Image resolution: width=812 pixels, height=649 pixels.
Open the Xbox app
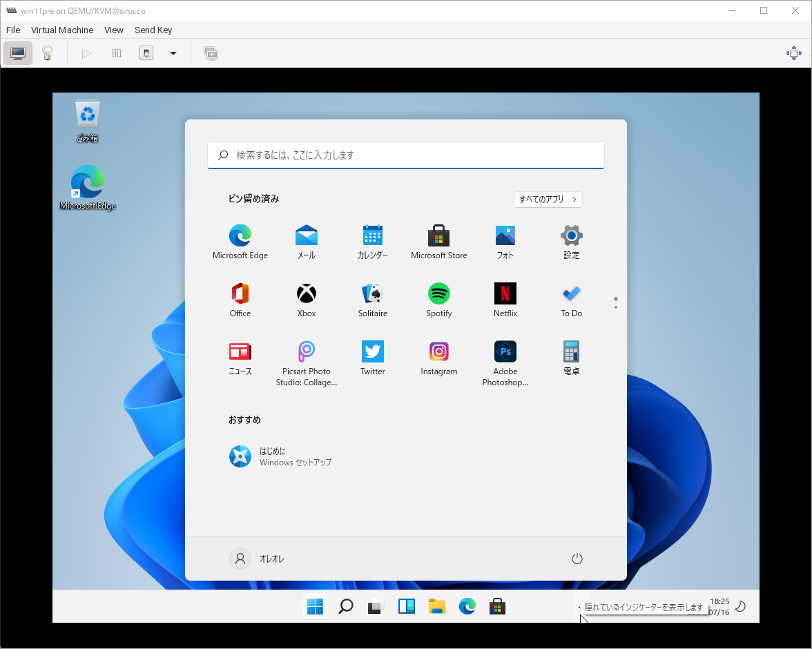[307, 300]
